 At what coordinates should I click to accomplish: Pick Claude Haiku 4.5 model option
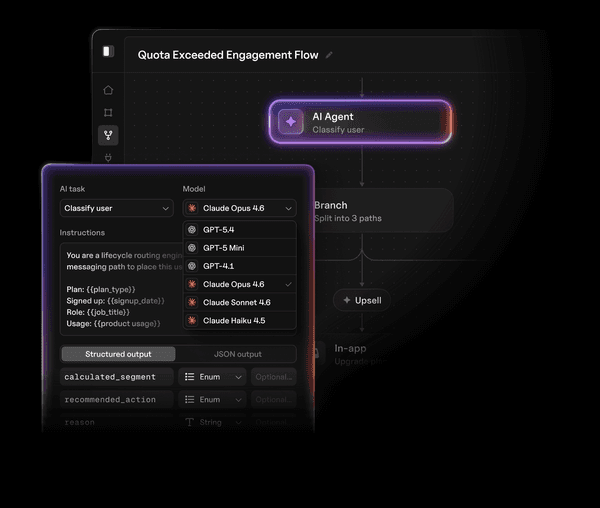click(x=240, y=321)
